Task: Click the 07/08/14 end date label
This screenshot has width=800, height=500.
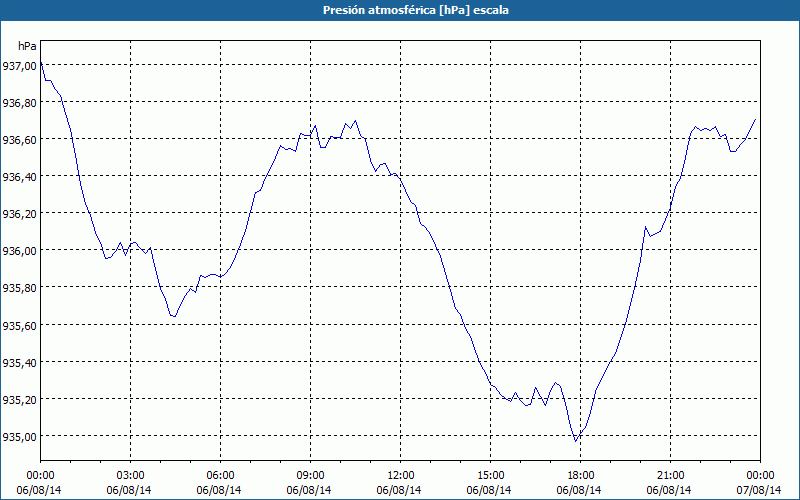Action: [759, 490]
